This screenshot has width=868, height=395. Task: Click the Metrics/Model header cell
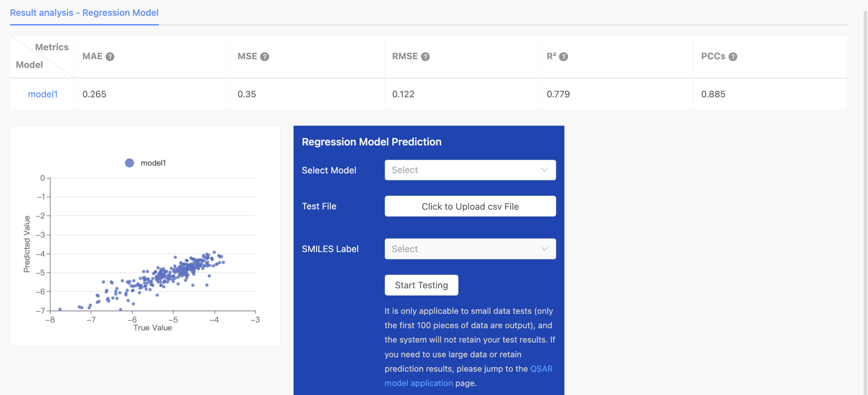[x=42, y=56]
